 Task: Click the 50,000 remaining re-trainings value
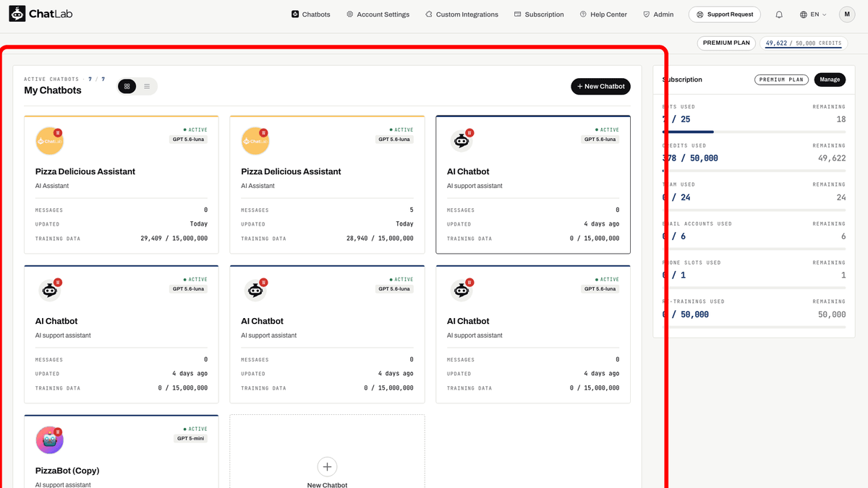[832, 314]
